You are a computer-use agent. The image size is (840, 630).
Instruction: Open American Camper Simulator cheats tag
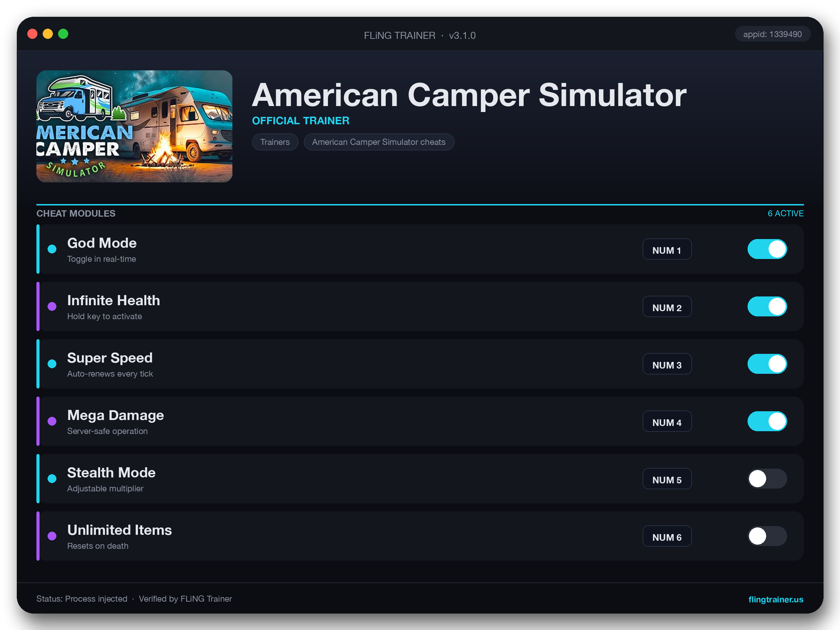click(379, 142)
